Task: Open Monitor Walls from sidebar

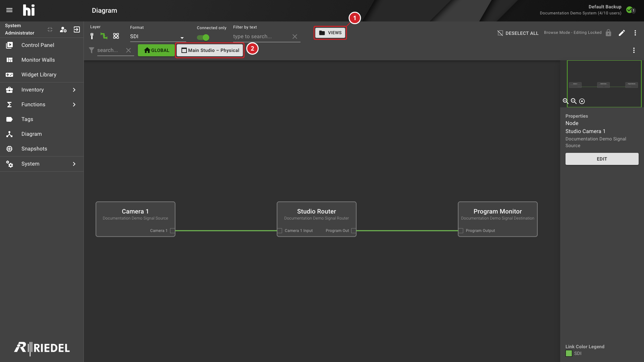Action: coord(42,60)
